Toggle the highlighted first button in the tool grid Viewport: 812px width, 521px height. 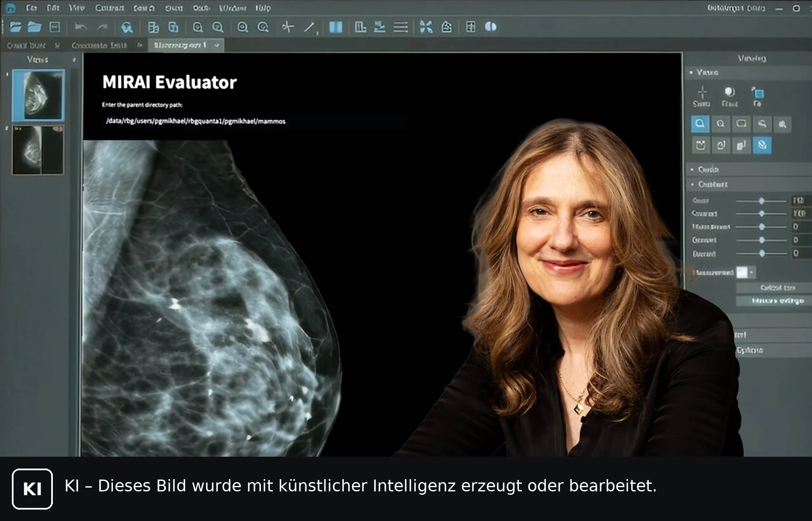point(700,124)
